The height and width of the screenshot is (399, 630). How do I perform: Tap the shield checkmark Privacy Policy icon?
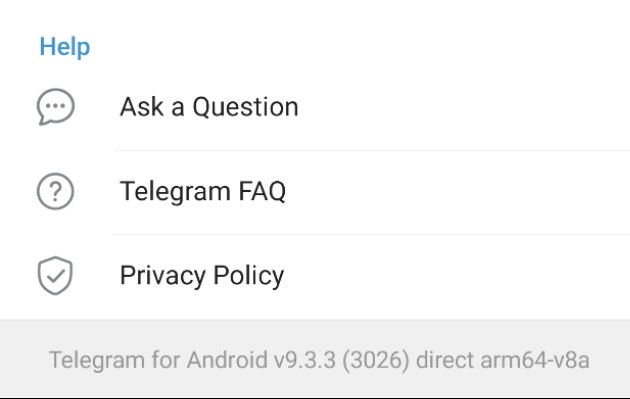pyautogui.click(x=55, y=275)
